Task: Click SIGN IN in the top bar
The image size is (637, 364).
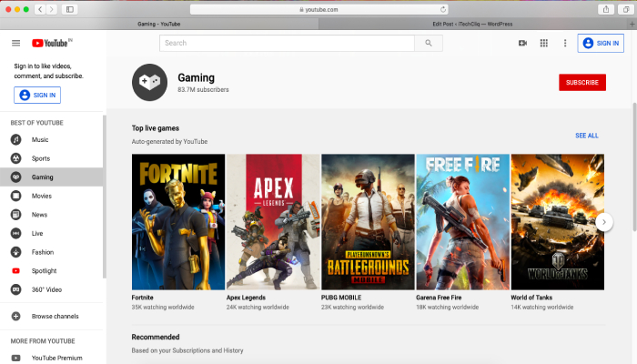Action: (x=601, y=43)
